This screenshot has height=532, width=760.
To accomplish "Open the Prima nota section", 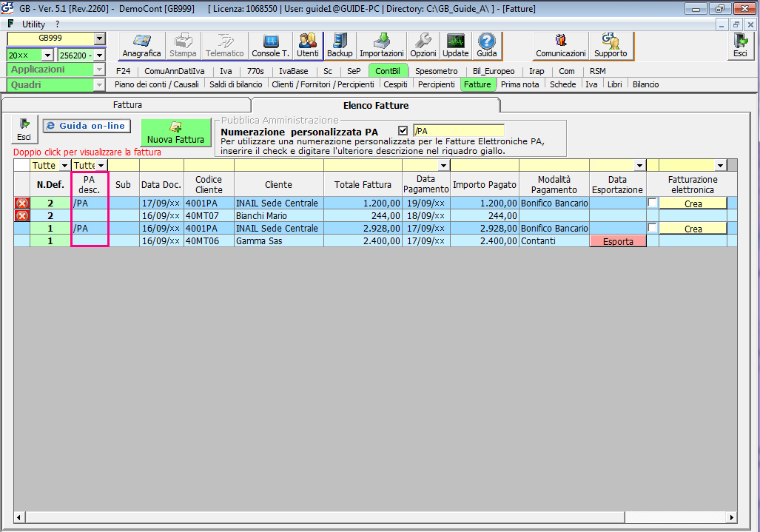I will 519,84.
